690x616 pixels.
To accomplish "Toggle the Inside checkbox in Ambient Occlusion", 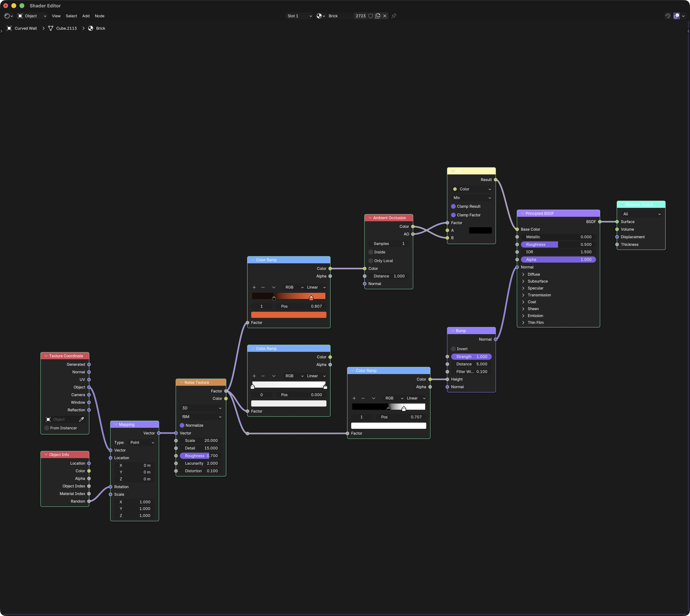I will click(371, 252).
